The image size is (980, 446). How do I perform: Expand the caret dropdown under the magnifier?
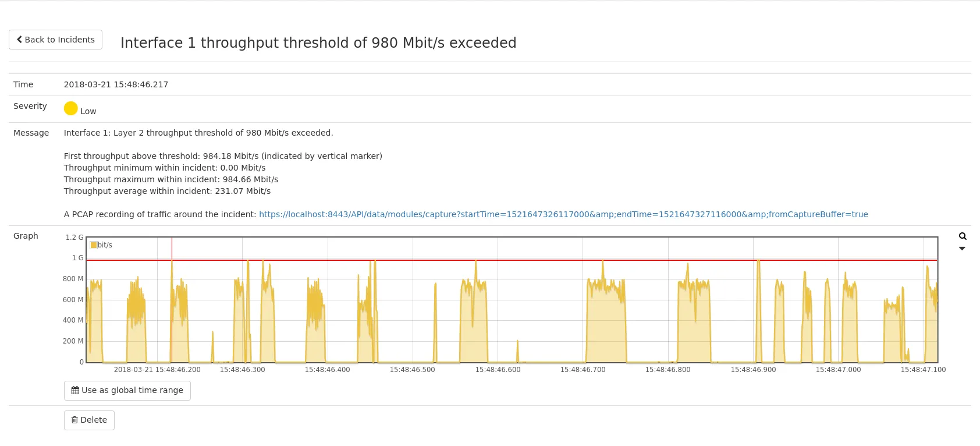point(962,249)
